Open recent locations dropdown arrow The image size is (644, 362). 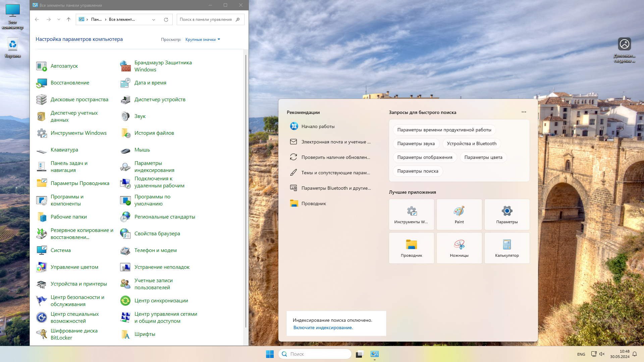click(59, 19)
